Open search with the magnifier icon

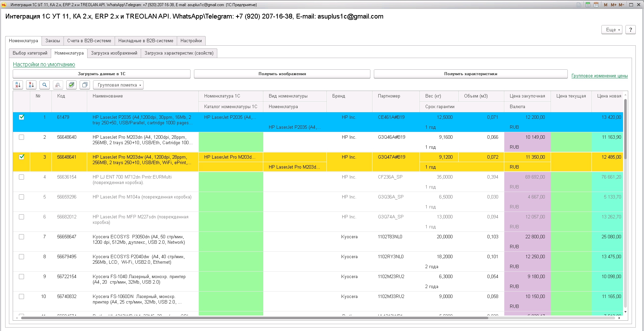coord(45,85)
